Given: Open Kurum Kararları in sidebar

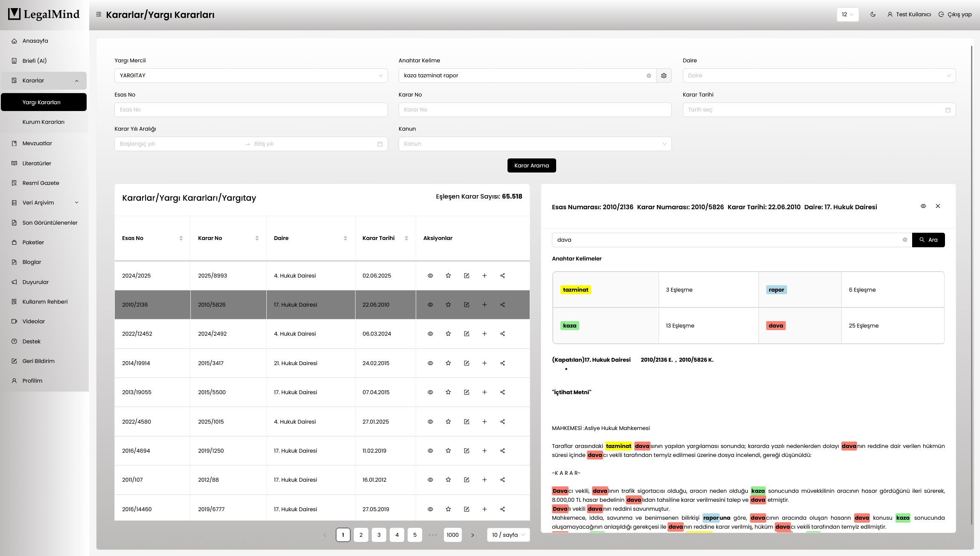Looking at the screenshot, I should pos(44,122).
